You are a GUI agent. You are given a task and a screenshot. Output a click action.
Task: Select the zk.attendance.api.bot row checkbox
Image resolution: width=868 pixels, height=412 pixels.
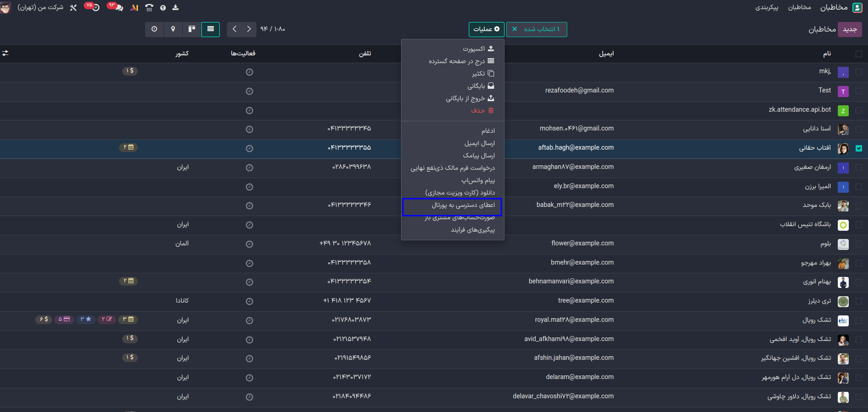pos(859,110)
